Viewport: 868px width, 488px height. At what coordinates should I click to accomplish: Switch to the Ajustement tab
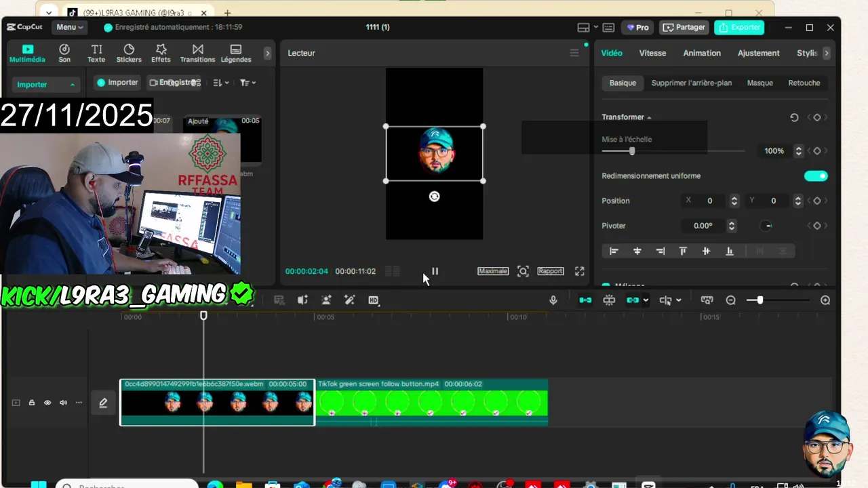click(759, 53)
